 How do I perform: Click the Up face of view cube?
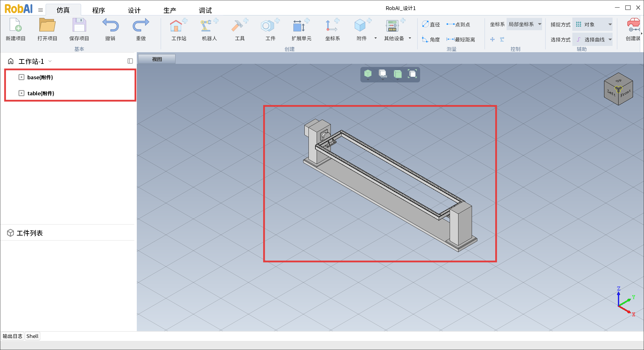(619, 80)
